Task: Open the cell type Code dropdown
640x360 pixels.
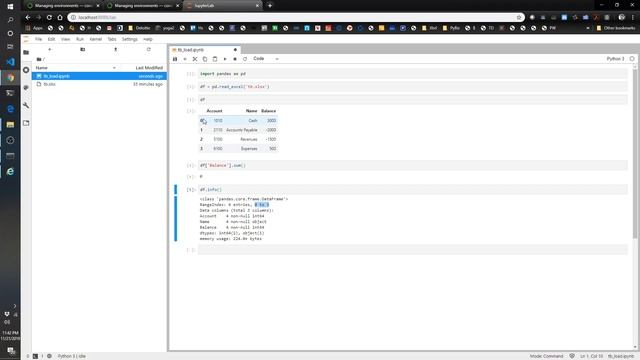Action: click(x=266, y=59)
